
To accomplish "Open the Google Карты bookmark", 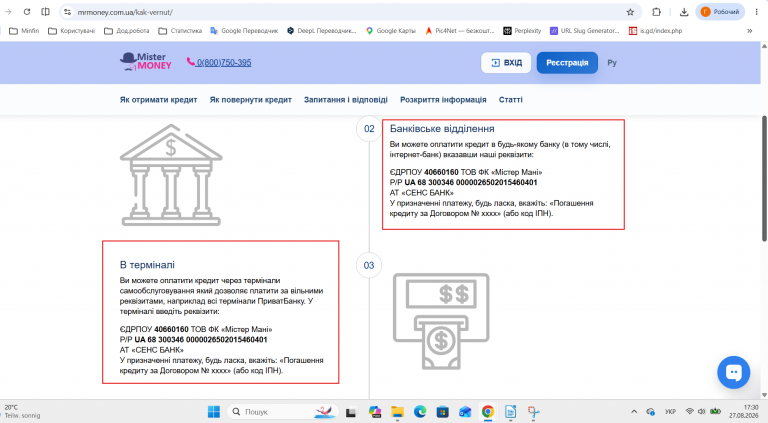I will coord(391,31).
